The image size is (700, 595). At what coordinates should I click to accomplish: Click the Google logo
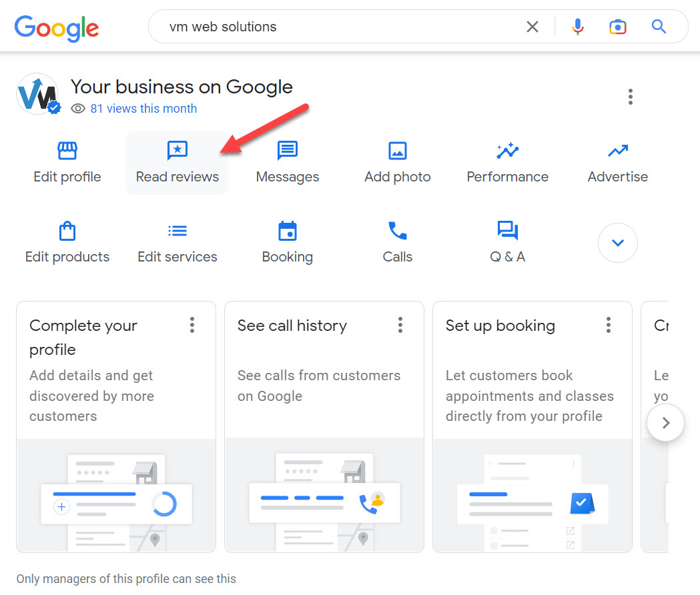57,27
